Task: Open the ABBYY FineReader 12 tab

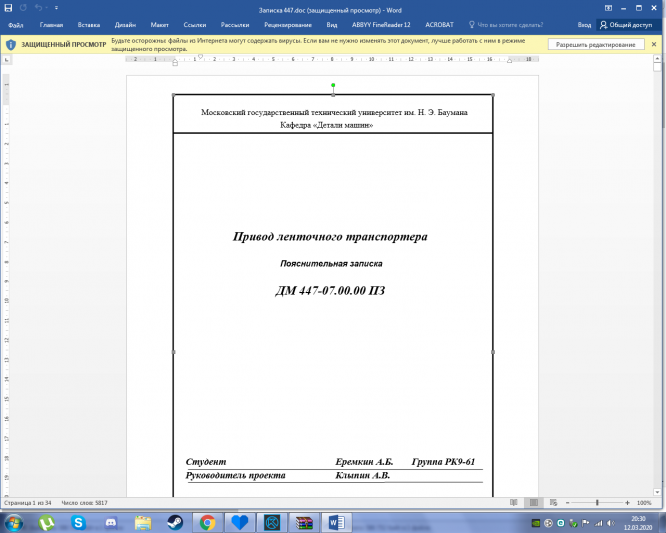Action: (x=381, y=25)
